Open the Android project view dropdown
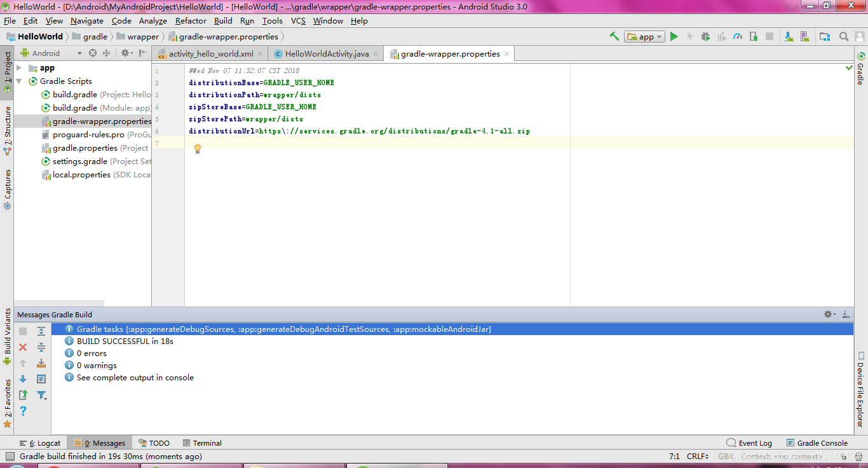 coord(51,53)
